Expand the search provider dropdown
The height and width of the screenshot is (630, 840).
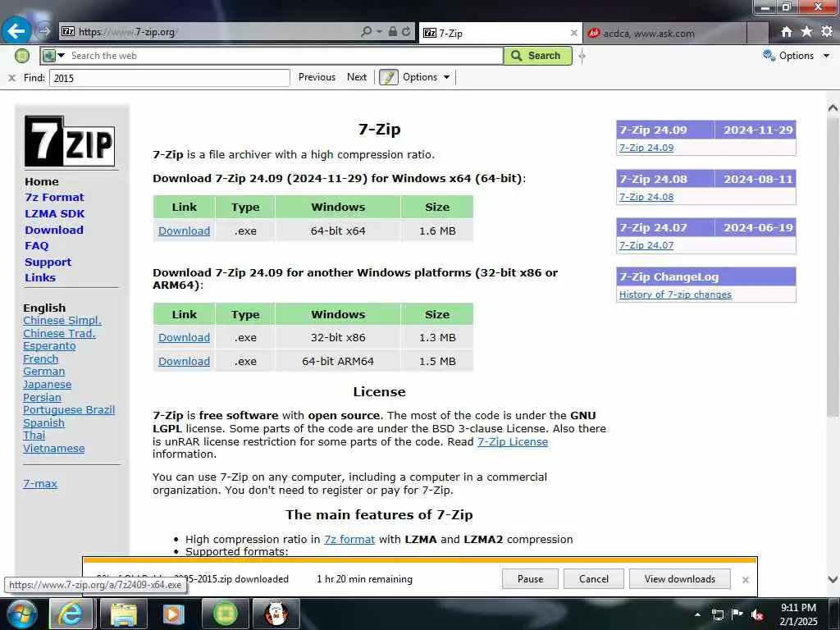click(x=61, y=55)
